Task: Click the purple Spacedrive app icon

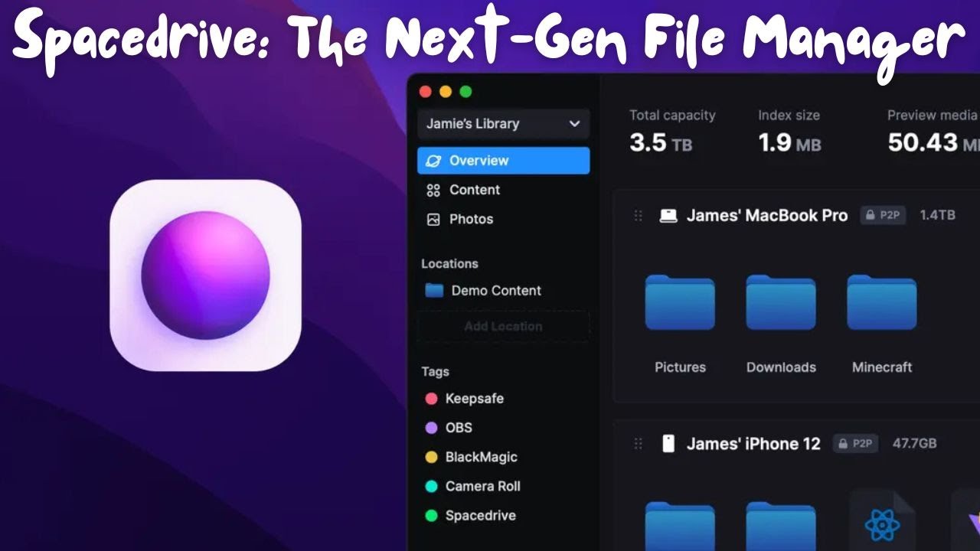Action: click(206, 275)
